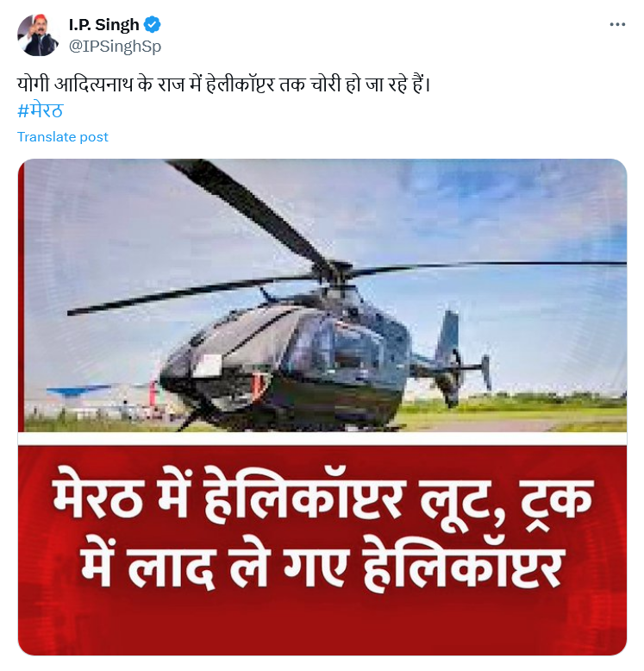The height and width of the screenshot is (671, 644).
Task: Click the red headline banner in image
Action: pyautogui.click(x=322, y=550)
